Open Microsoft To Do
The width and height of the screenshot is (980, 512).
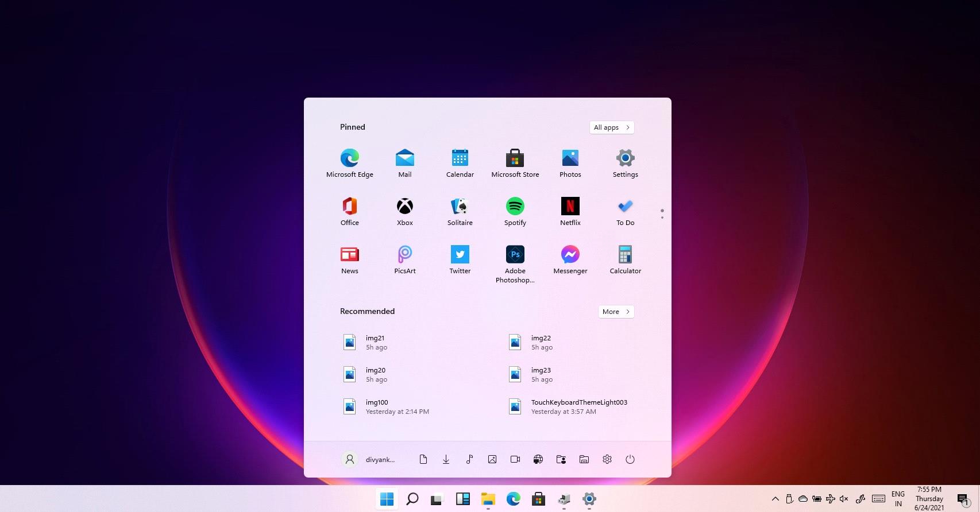pos(625,212)
